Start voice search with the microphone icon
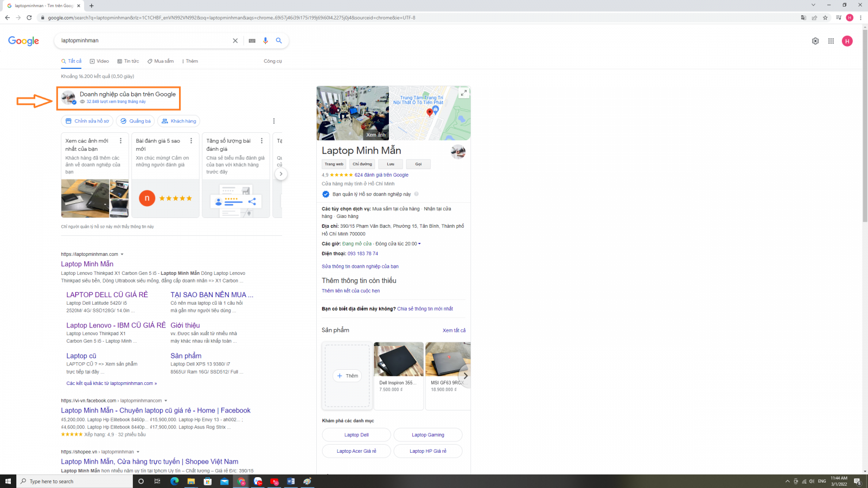868x488 pixels. (265, 41)
